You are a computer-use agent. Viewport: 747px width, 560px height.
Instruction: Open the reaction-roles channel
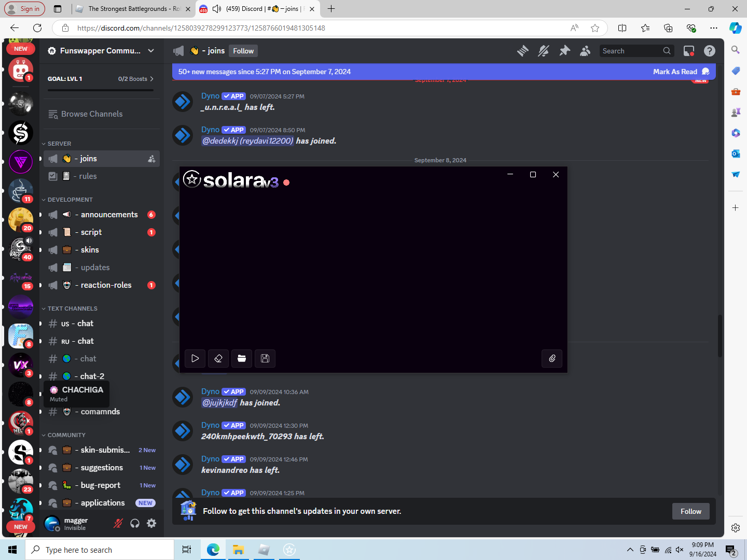coord(102,285)
